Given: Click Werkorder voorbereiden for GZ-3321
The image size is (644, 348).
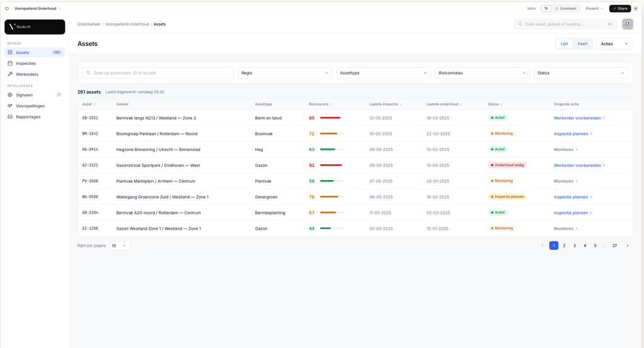Looking at the screenshot, I should pos(579,165).
